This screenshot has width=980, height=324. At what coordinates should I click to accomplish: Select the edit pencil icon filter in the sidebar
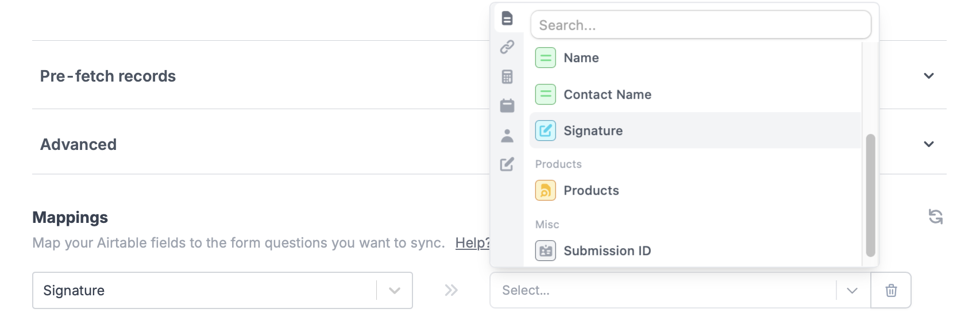[507, 165]
